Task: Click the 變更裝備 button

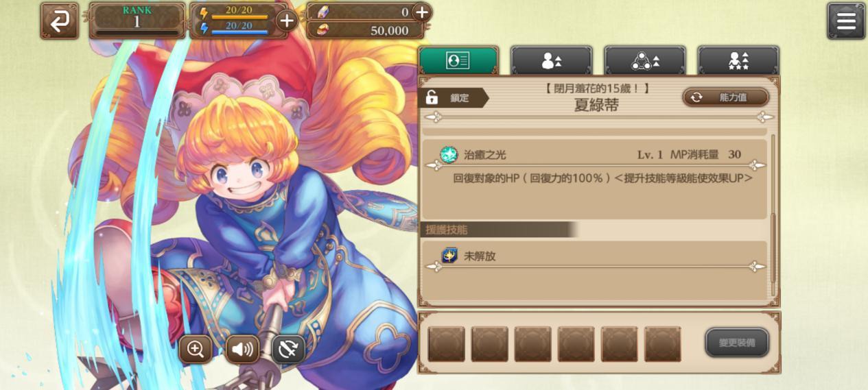Action: pos(737,343)
